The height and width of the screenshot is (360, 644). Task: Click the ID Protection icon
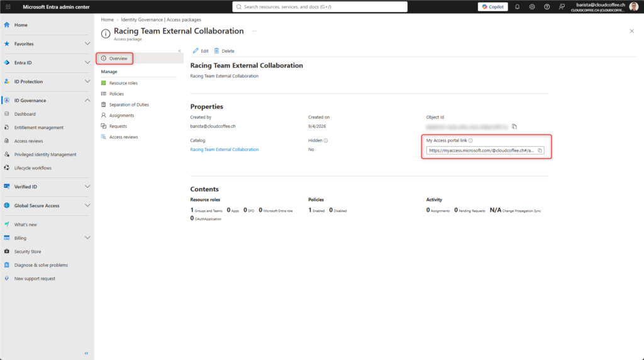(6, 81)
